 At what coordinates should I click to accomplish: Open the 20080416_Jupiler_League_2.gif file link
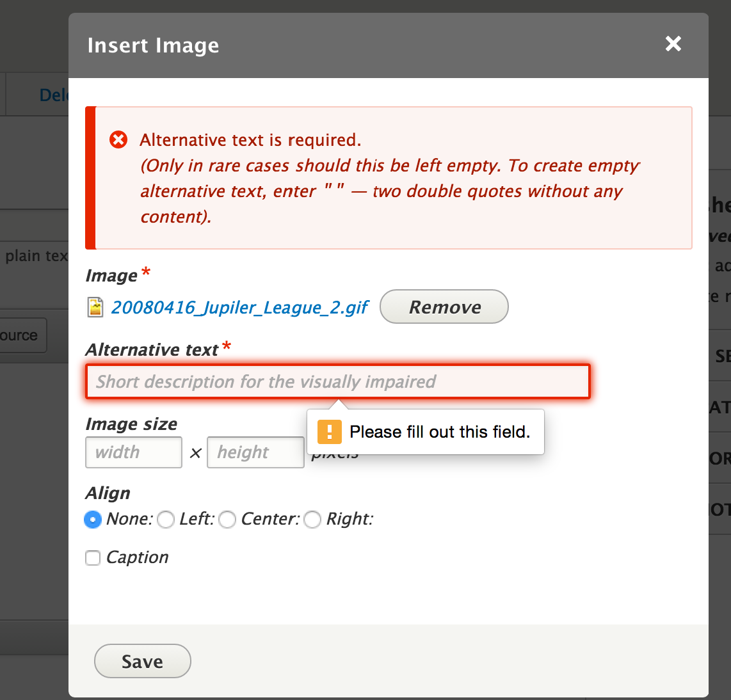pyautogui.click(x=239, y=308)
